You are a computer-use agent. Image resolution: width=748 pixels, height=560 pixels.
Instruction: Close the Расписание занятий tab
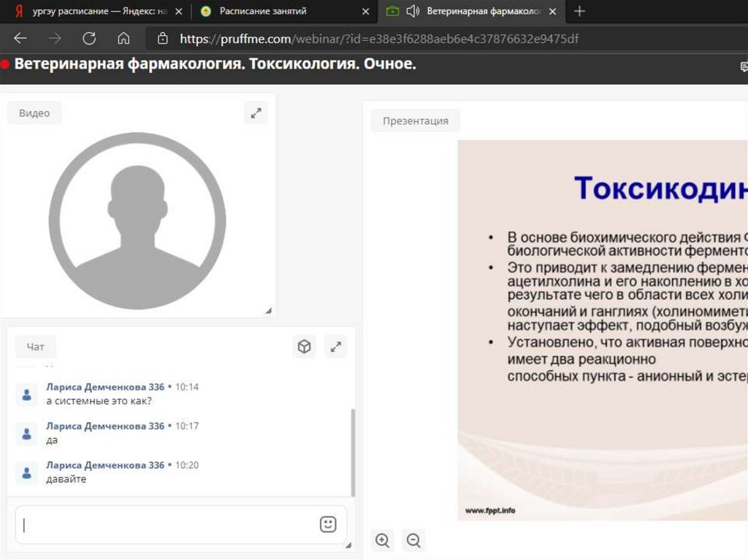coord(366,11)
